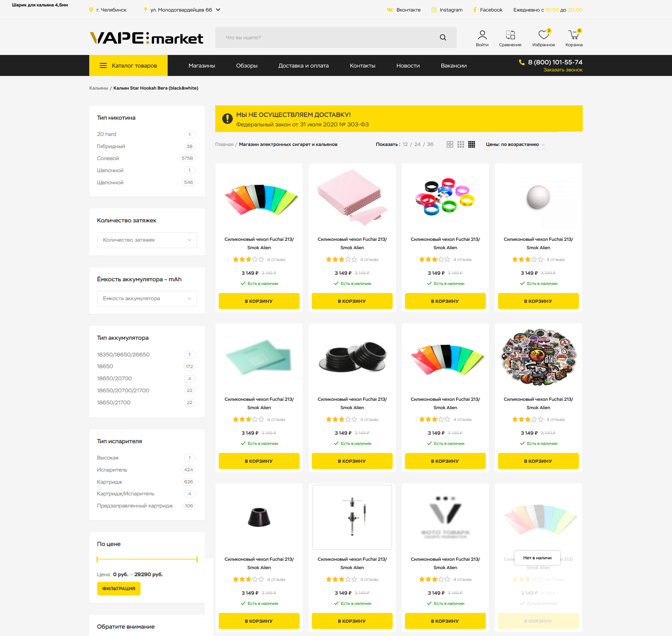Add the pink cloth product to cart
The height and width of the screenshot is (636, 672).
tap(352, 301)
